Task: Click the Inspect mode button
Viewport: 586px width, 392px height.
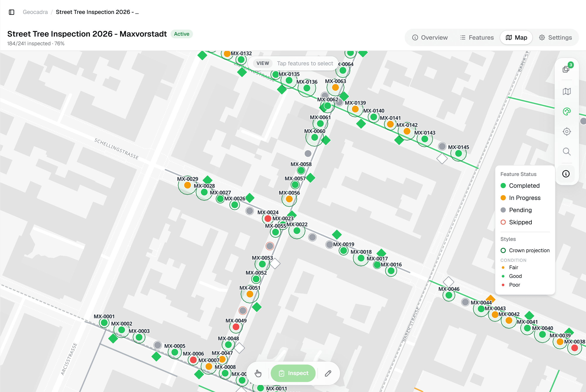Action: tap(293, 373)
